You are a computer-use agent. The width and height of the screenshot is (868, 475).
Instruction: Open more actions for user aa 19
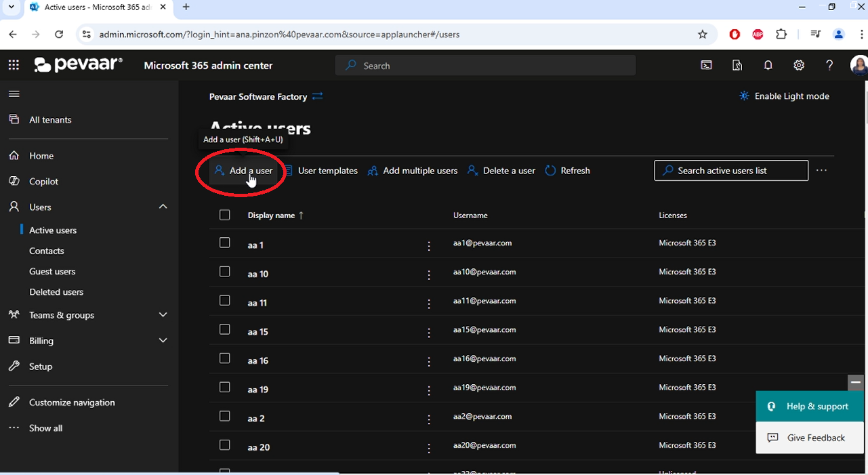point(429,391)
